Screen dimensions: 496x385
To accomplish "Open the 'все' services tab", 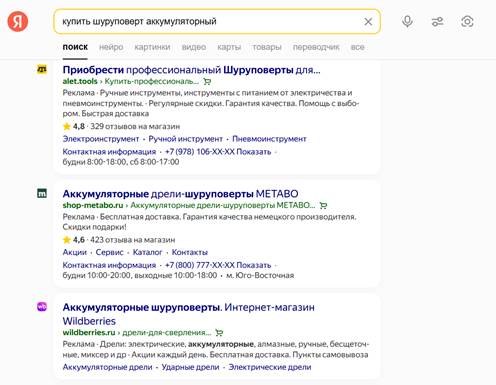I will click(x=357, y=47).
